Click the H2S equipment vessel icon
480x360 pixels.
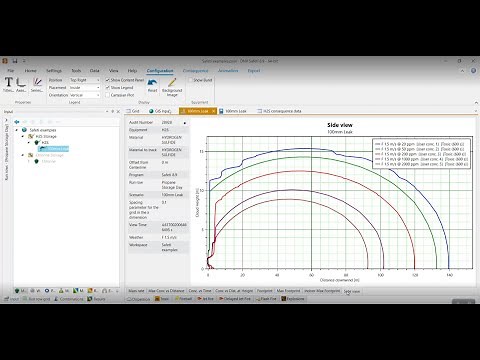point(37,142)
